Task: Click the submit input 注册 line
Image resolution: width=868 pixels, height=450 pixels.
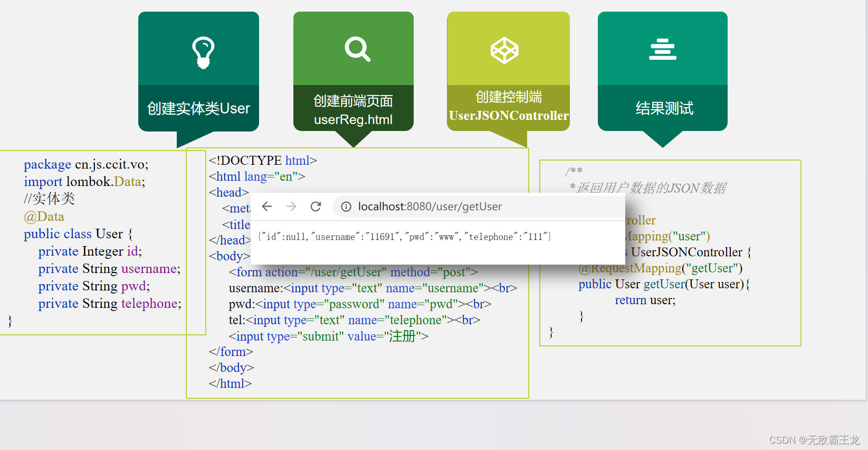Action: [329, 336]
